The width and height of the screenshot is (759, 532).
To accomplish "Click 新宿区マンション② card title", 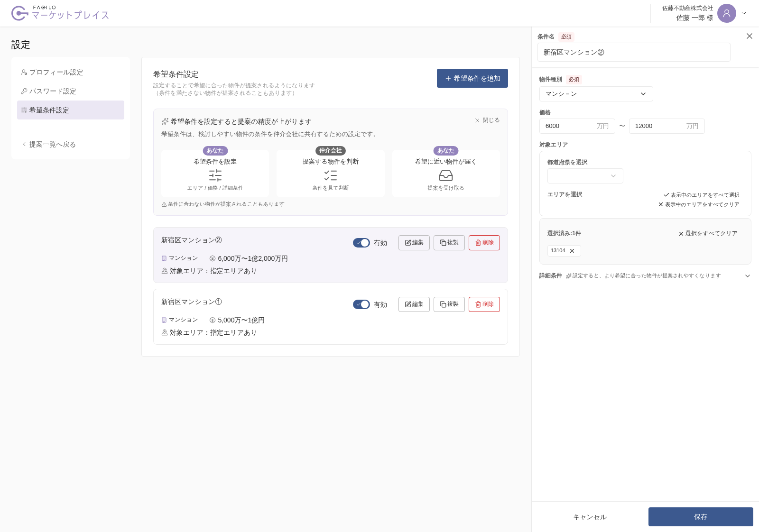I will click(x=192, y=240).
